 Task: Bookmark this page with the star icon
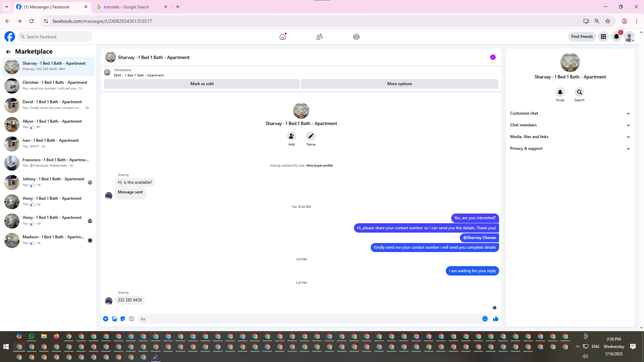[x=608, y=21]
